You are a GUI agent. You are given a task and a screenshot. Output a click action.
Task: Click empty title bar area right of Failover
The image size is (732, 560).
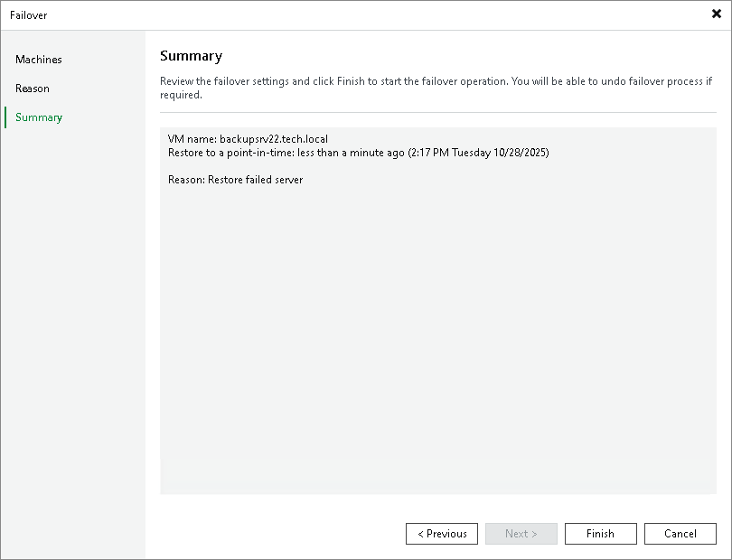tap(361, 15)
